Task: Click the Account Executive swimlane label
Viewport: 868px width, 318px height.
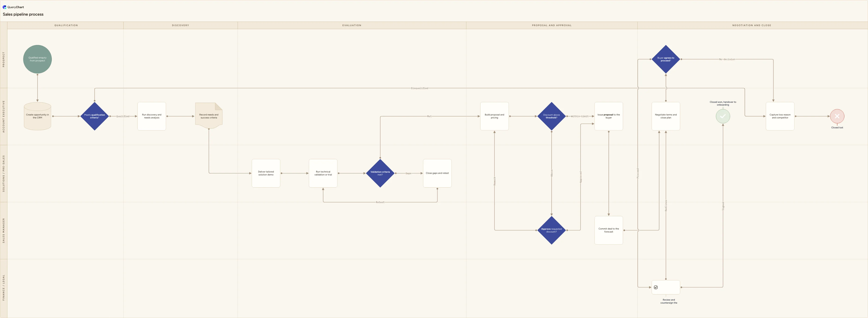Action: point(4,116)
